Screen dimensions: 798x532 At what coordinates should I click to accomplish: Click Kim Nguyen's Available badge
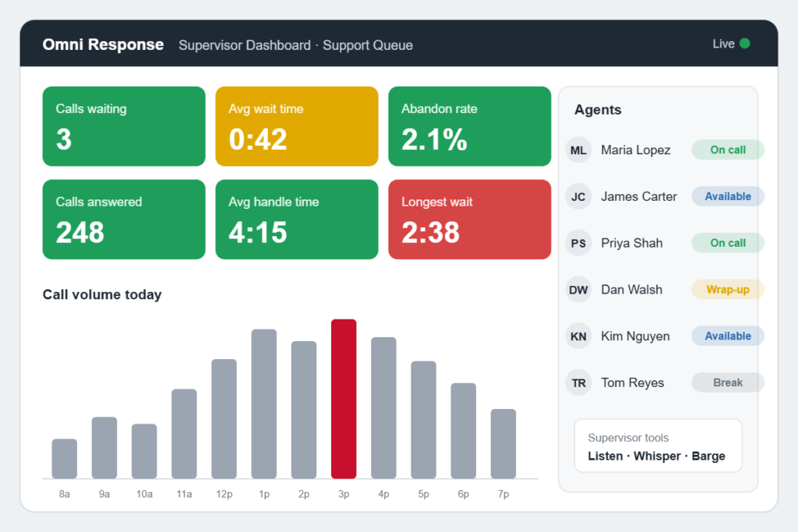point(728,336)
